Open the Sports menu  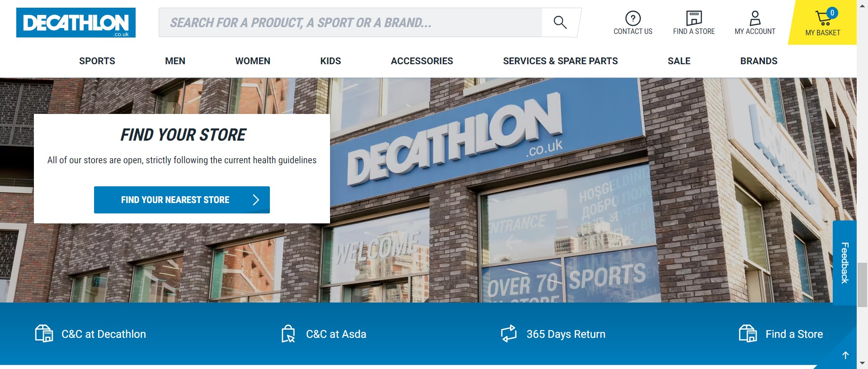[x=97, y=61]
